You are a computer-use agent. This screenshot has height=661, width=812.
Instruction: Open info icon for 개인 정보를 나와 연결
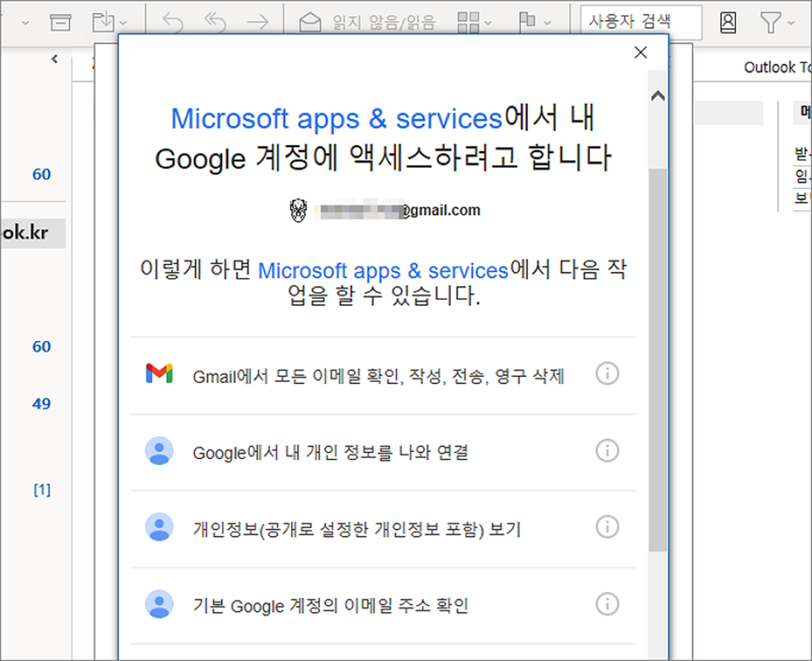pyautogui.click(x=607, y=450)
